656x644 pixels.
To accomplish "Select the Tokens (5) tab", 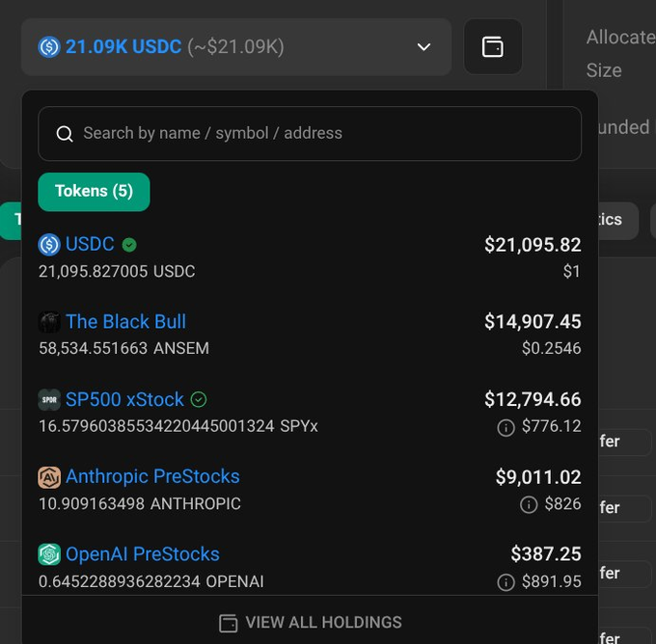I will tap(94, 192).
